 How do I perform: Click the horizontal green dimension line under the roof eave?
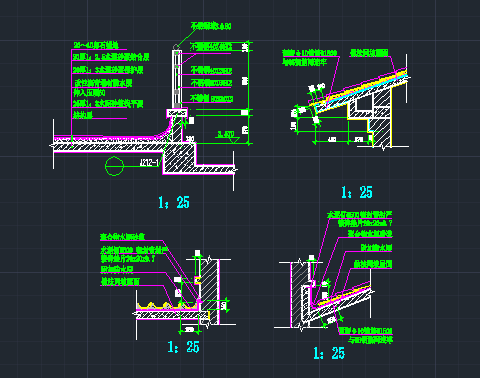point(343,142)
